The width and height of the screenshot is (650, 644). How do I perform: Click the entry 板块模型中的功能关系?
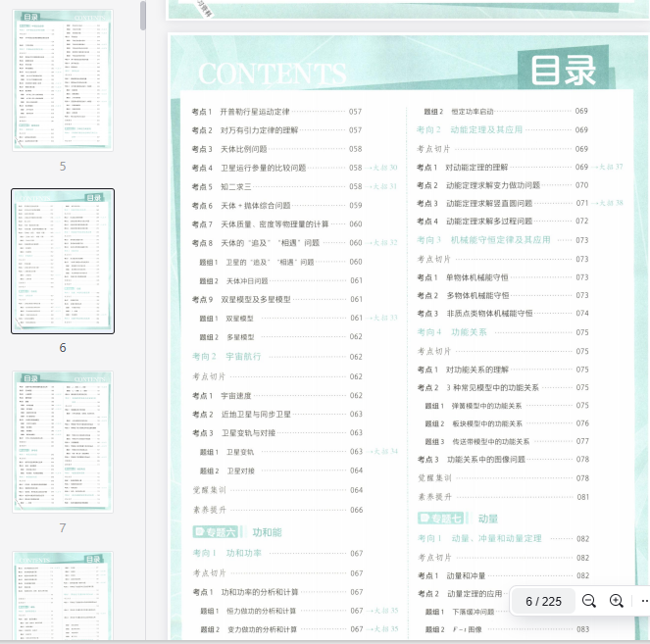click(487, 423)
